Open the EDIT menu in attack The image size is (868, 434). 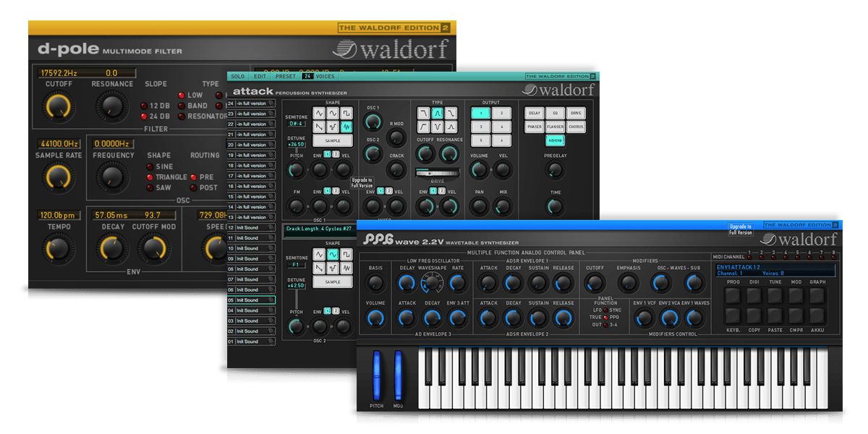pos(260,76)
